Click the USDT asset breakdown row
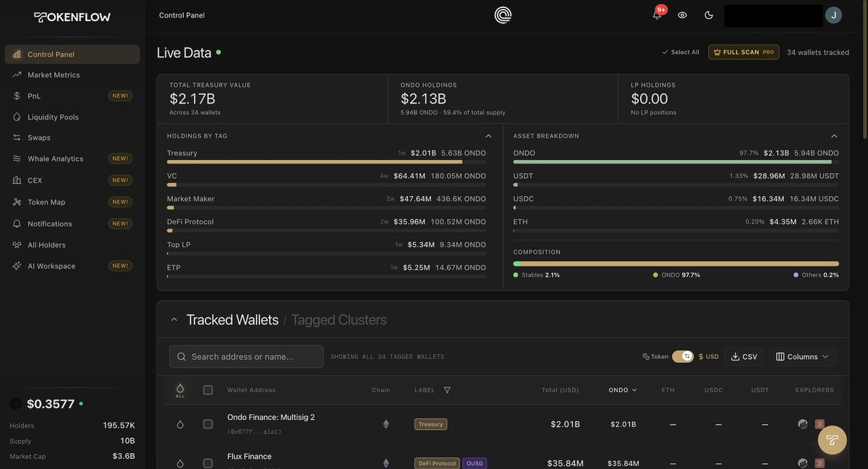868x469 pixels. [x=676, y=179]
